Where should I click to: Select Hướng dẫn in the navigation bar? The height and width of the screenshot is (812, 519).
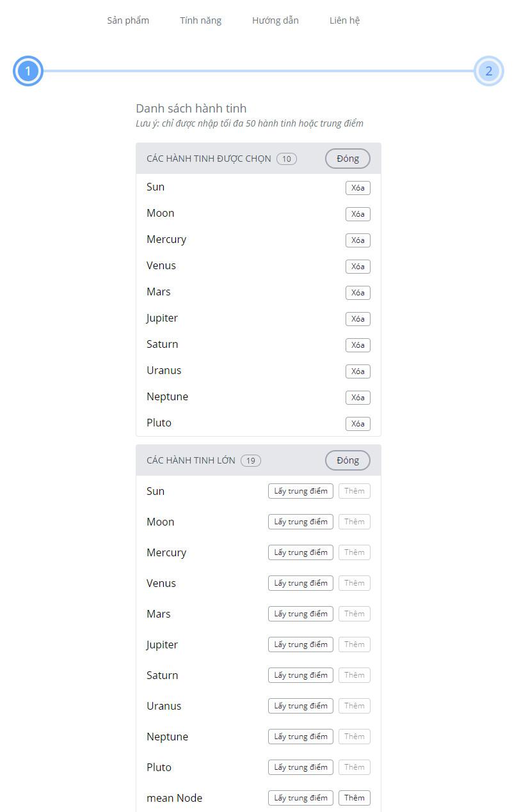coord(275,20)
